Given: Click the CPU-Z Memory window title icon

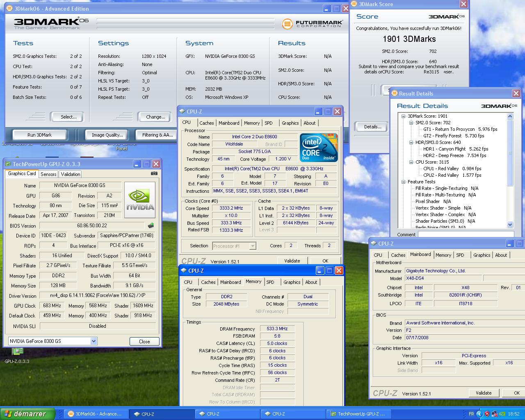Looking at the screenshot, I should point(183,270).
